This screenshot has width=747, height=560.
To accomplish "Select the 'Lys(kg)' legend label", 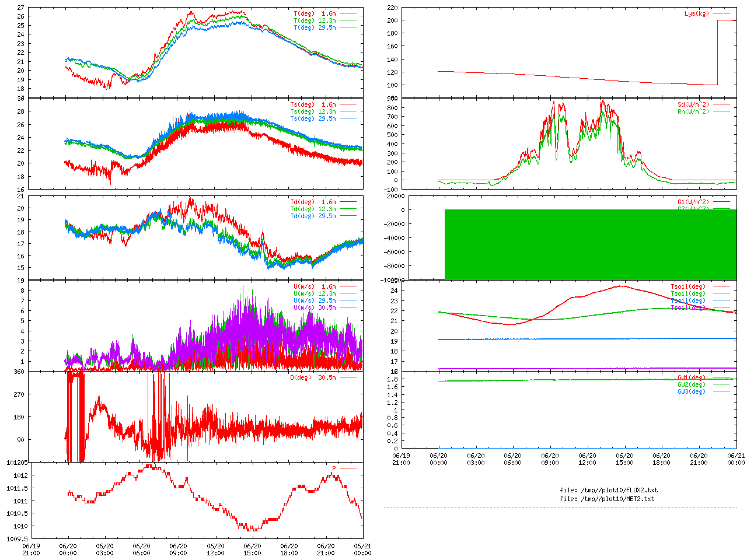I will point(697,13).
